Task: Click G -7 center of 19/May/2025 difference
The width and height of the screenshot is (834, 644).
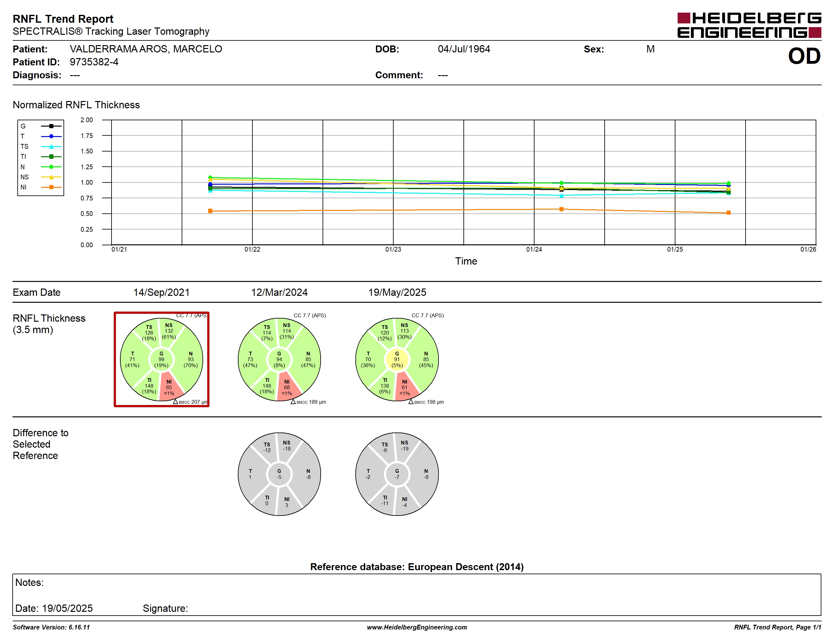Action: (x=397, y=474)
